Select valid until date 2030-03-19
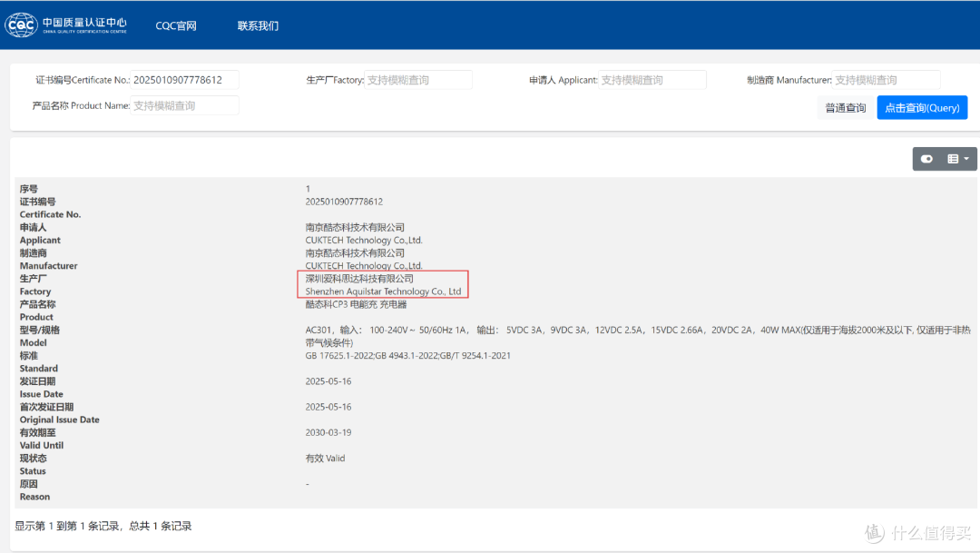980x553 pixels. click(x=328, y=432)
